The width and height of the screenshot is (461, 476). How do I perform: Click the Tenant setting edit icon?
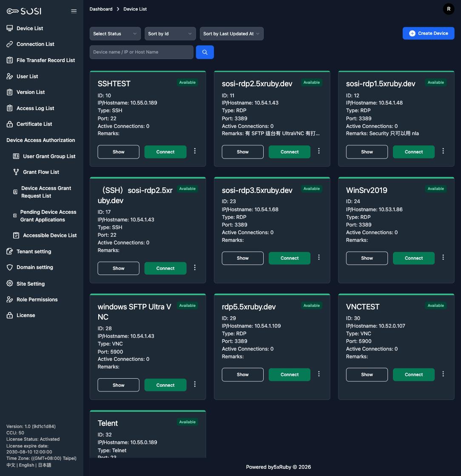click(10, 251)
